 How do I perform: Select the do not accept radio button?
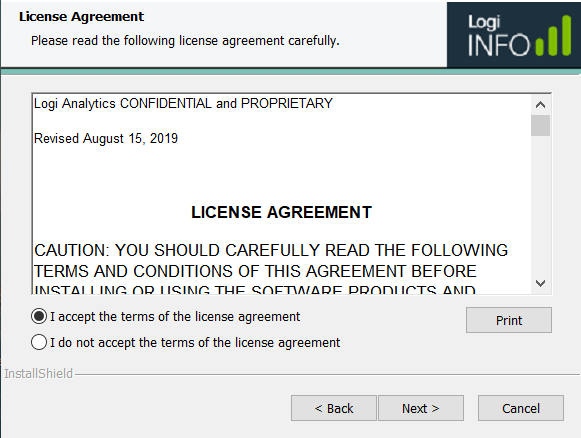(39, 342)
